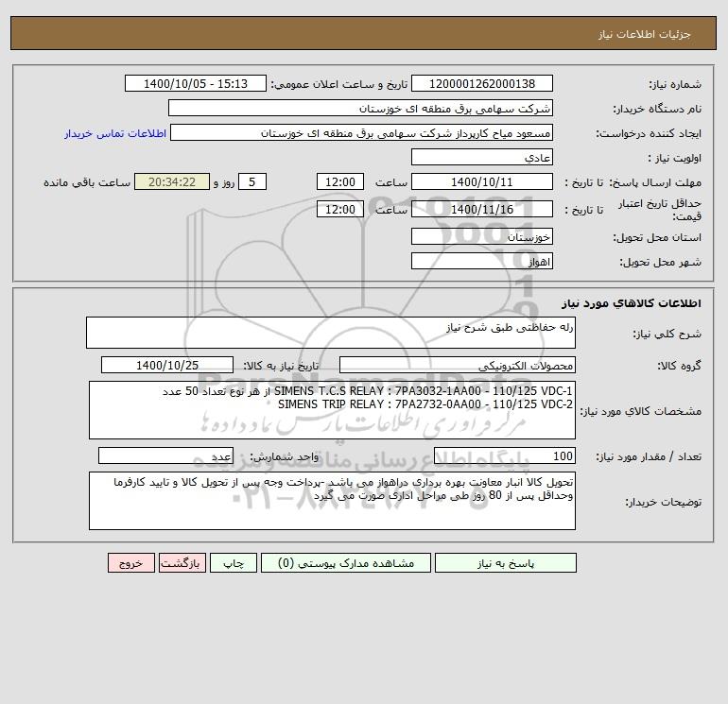The width and height of the screenshot is (728, 704).
Task: Click buyer name field شرکت سهامی برق منطقه ای خوزستان
Action: click(x=360, y=108)
